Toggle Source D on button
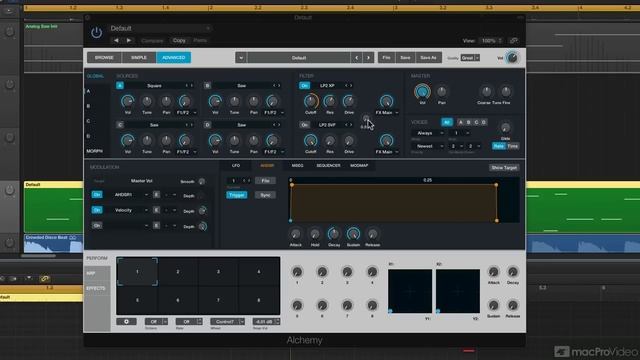The width and height of the screenshot is (640, 360). tap(207, 125)
